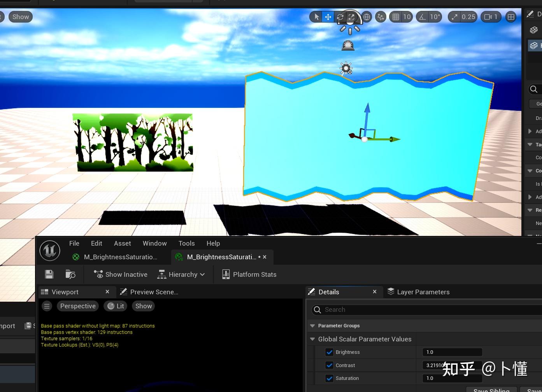542x392 pixels.
Task: Open the Hierarchy dropdown
Action: point(181,274)
